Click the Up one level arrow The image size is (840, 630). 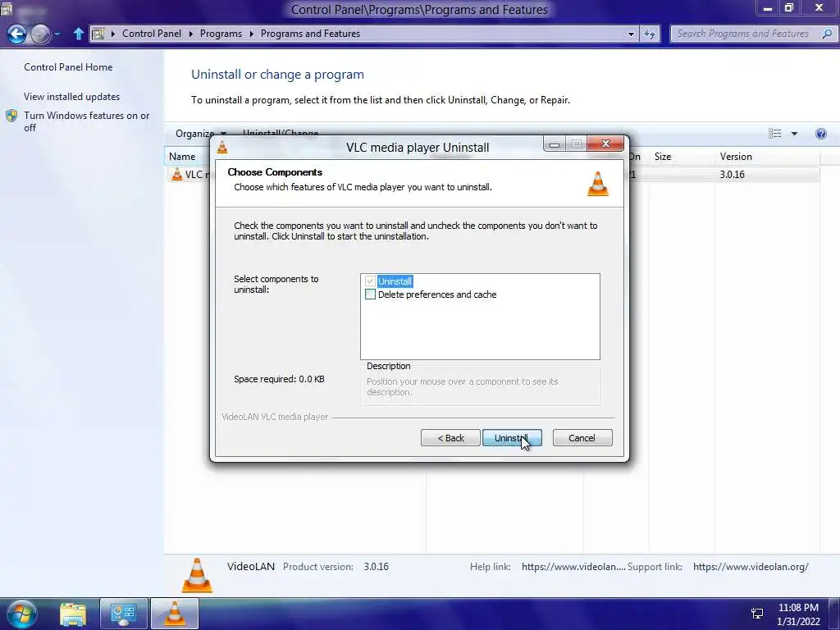tap(78, 34)
